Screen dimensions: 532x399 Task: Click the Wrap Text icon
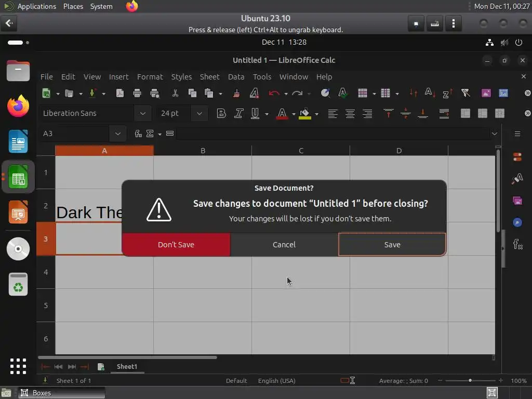(444, 113)
